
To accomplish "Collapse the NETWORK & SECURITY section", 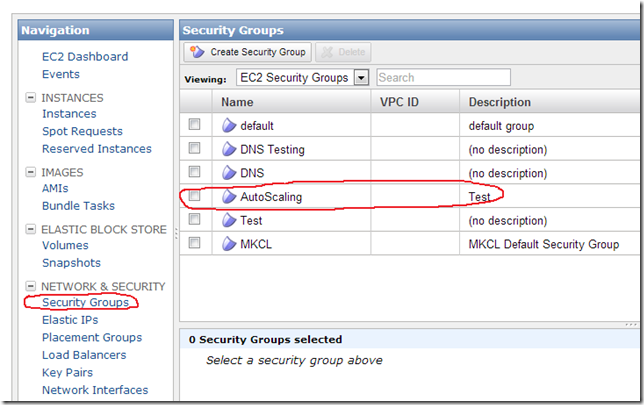I will pos(30,285).
